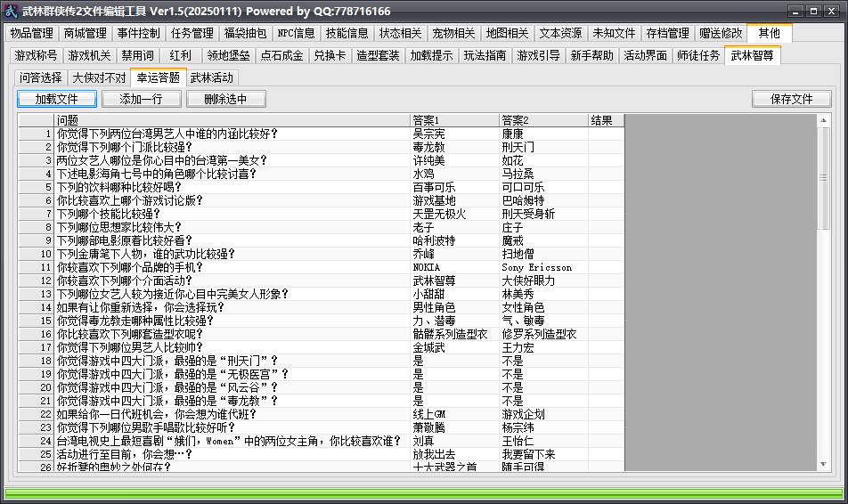Click the 加载文件 button
The height and width of the screenshot is (504, 848).
57,99
